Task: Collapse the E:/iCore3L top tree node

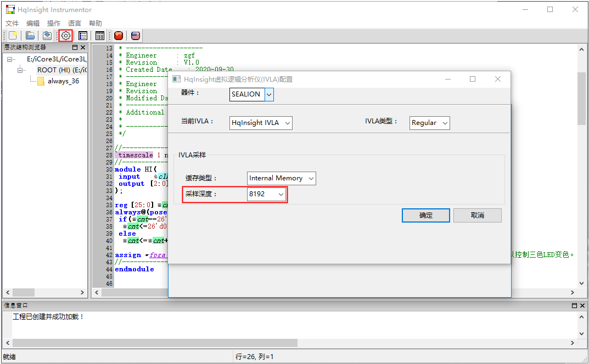Action: 10,59
